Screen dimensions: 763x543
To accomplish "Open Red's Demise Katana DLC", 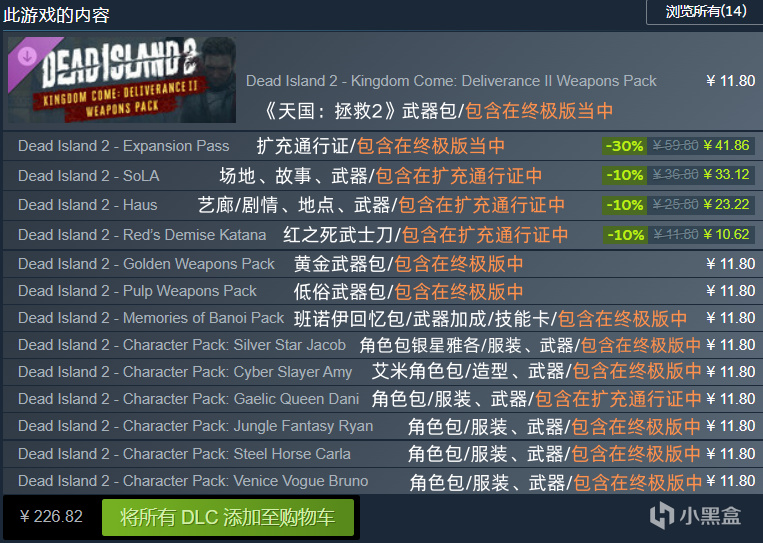I will click(x=142, y=235).
